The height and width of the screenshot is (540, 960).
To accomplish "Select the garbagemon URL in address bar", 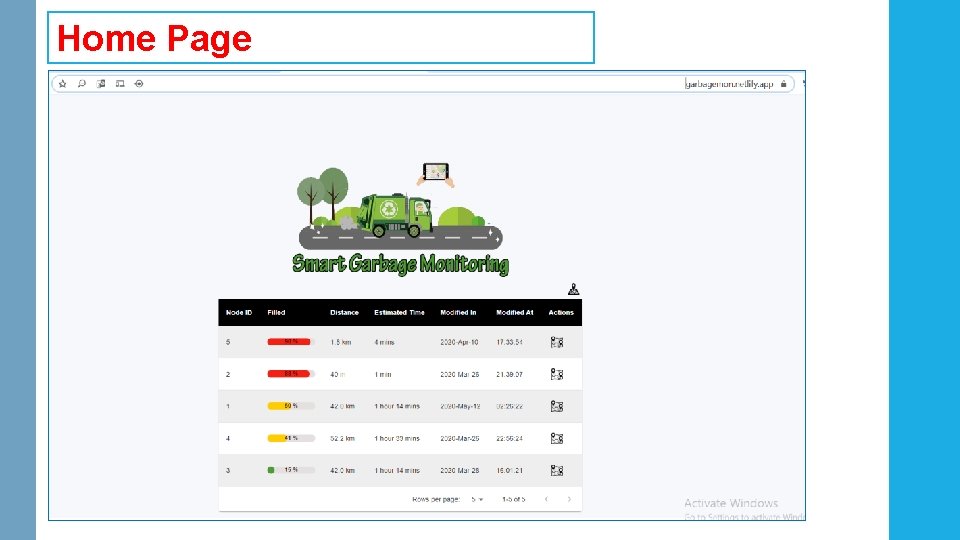I will tap(729, 84).
